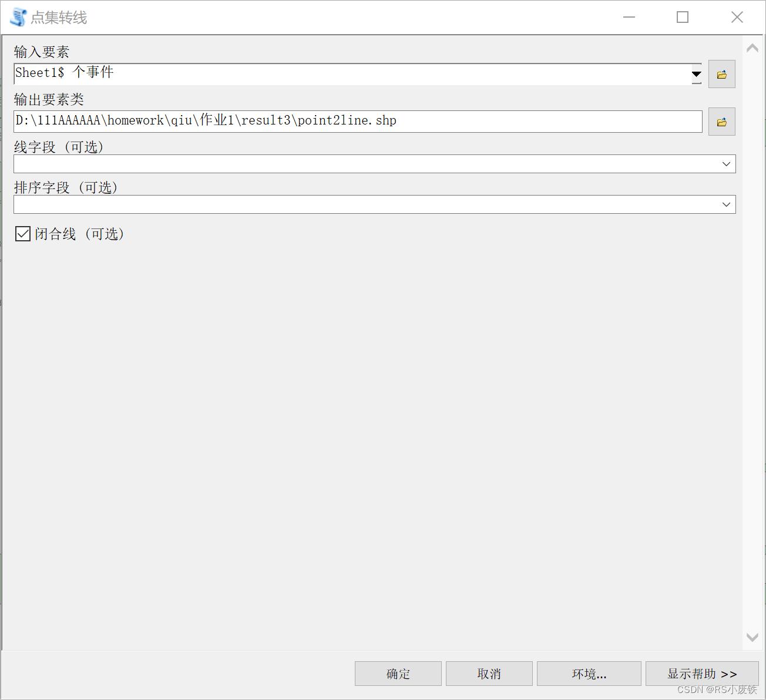Expand the 排序字段 (可选) dropdown
Image resolution: width=766 pixels, height=700 pixels.
[726, 204]
